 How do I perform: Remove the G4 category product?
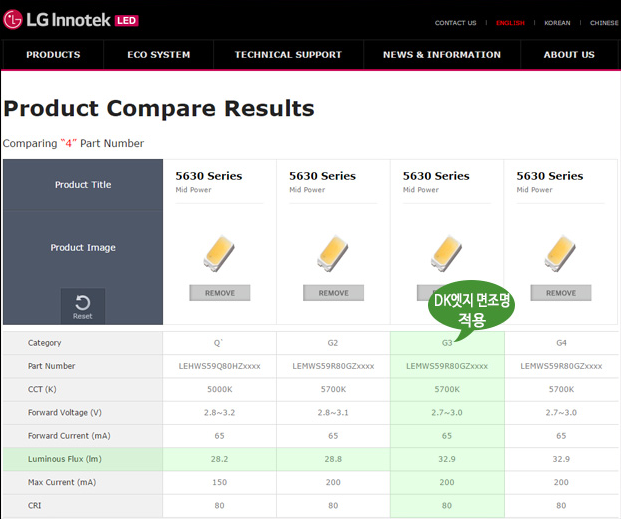tap(561, 293)
